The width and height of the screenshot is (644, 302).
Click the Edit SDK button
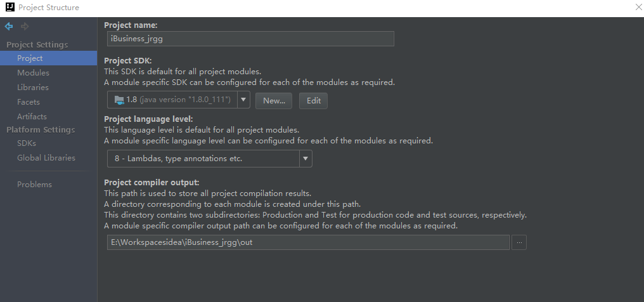(313, 101)
